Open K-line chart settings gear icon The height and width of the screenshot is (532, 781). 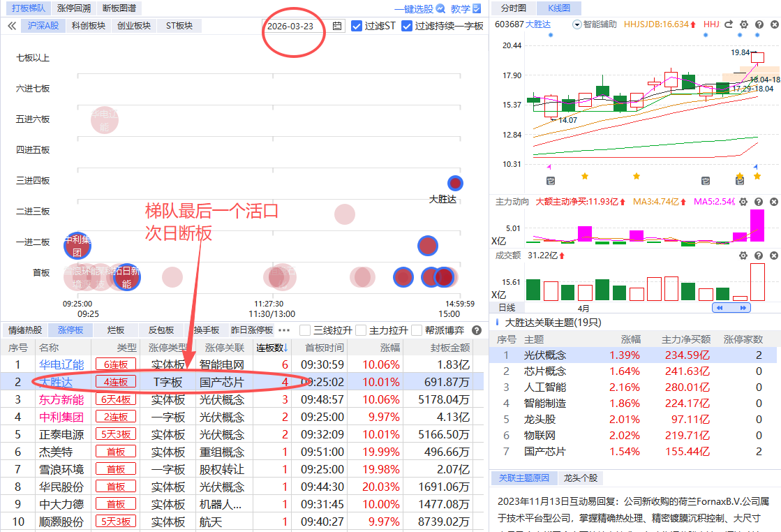pos(743,24)
